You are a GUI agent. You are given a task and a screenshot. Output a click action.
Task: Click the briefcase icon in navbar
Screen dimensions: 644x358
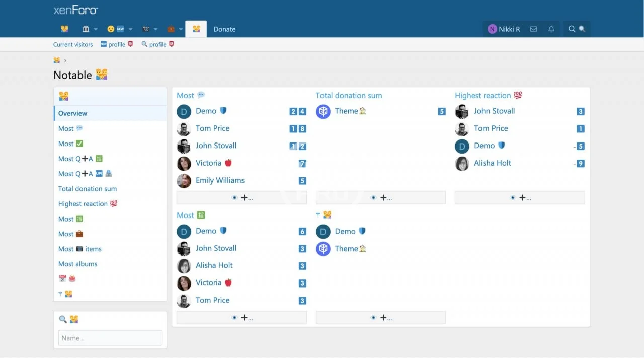(171, 29)
